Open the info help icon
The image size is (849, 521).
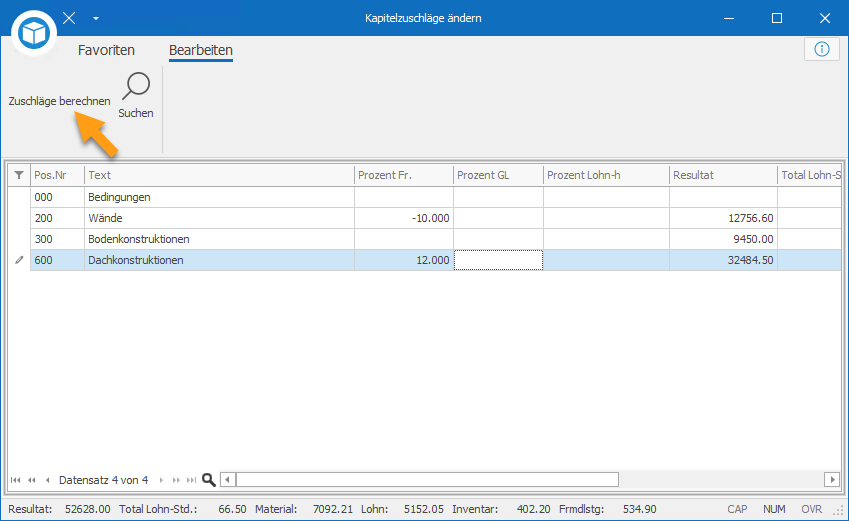point(821,49)
